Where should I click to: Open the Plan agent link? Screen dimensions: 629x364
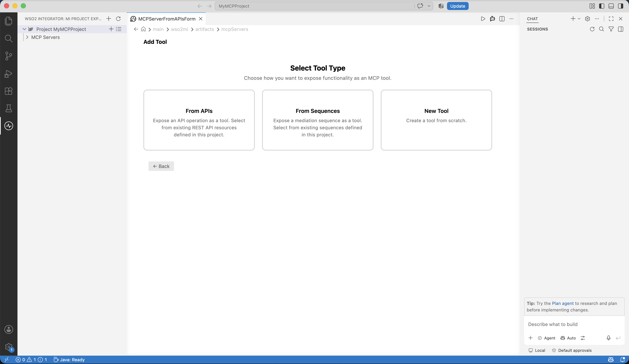[x=563, y=303]
